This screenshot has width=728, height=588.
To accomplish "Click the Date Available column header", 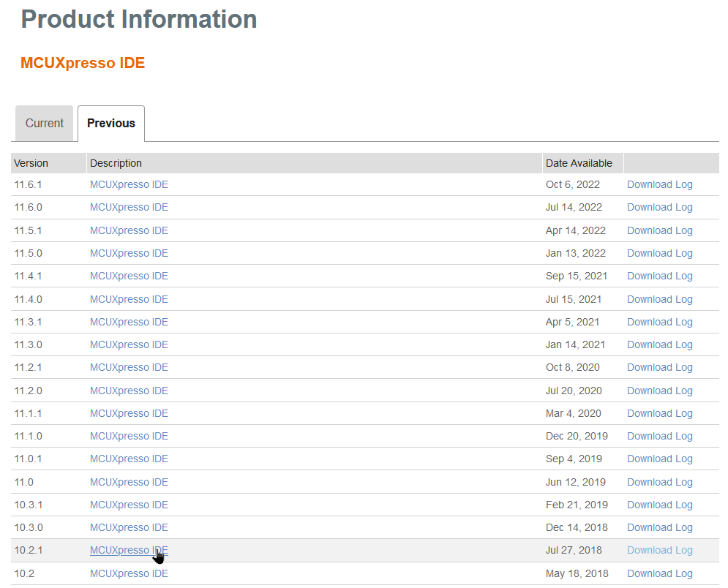I will (x=577, y=163).
